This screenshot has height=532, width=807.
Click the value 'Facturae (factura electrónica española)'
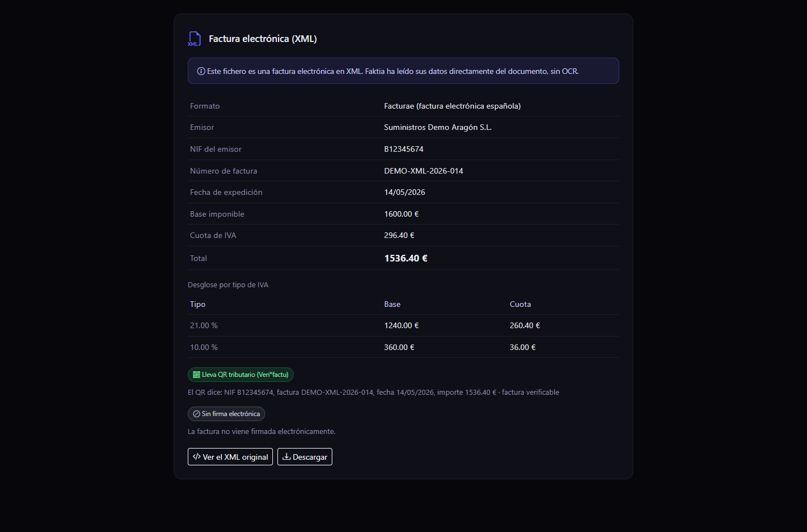click(x=452, y=106)
